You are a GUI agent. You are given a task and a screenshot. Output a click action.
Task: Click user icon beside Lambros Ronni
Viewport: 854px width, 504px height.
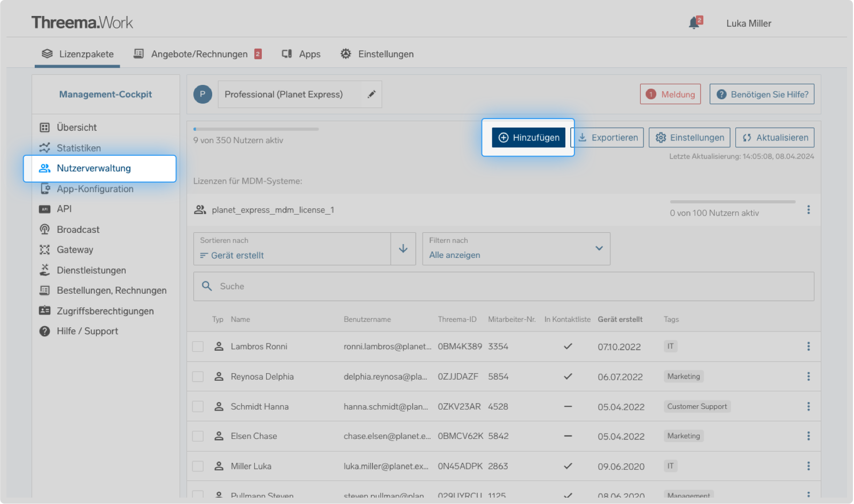click(x=219, y=346)
